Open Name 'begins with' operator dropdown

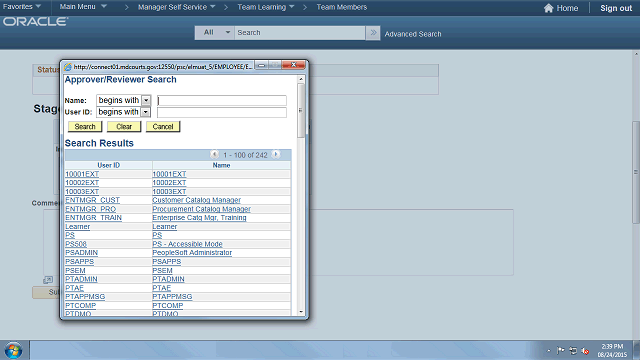click(x=146, y=100)
